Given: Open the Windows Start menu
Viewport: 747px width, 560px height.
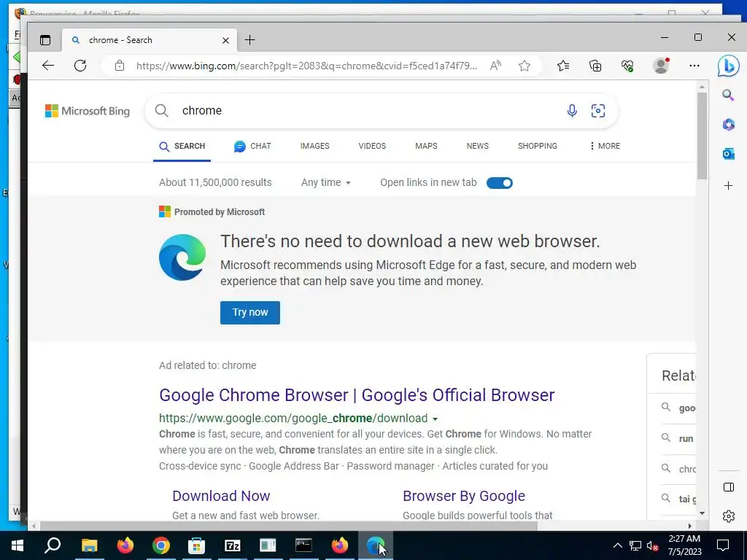Looking at the screenshot, I should 18,545.
